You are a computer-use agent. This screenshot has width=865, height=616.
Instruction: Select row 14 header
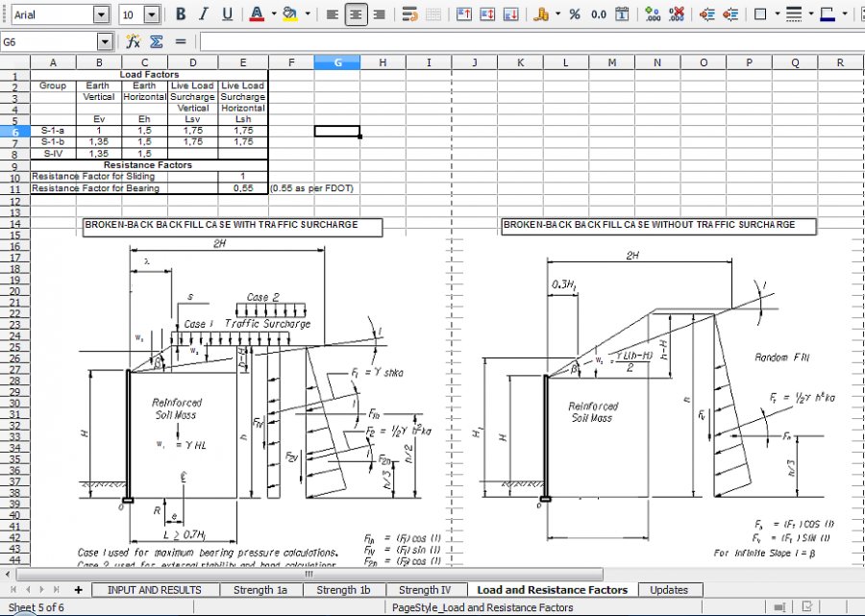tap(14, 223)
